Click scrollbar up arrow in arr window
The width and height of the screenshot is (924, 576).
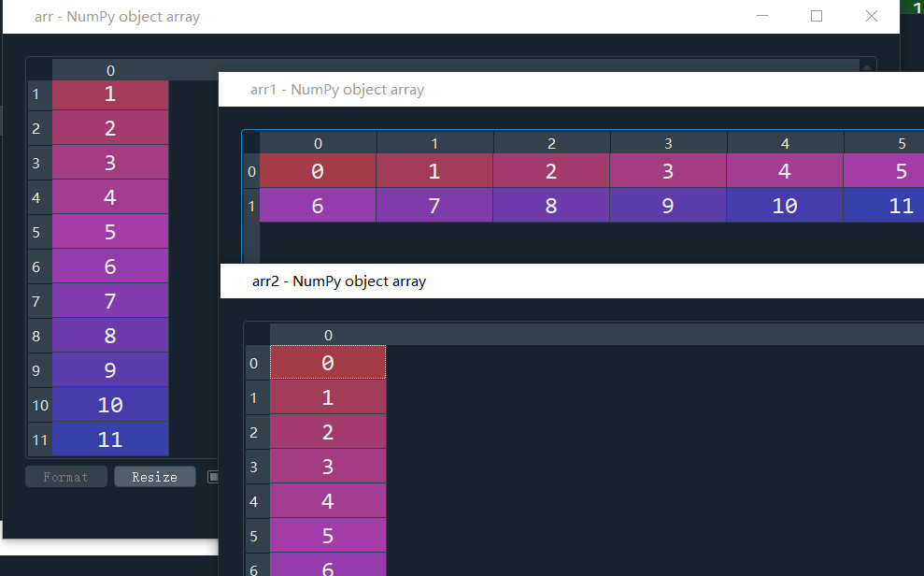(x=867, y=66)
